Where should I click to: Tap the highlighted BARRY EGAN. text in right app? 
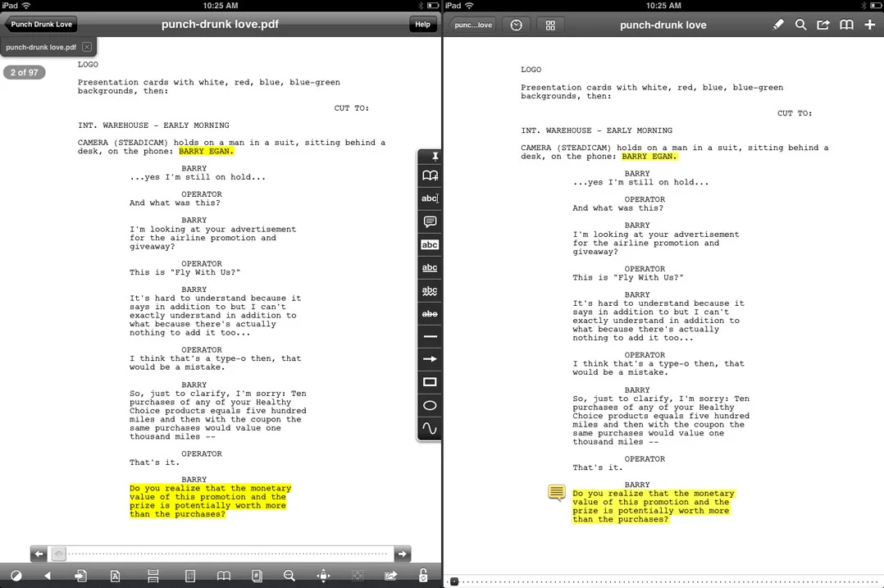[x=649, y=156]
